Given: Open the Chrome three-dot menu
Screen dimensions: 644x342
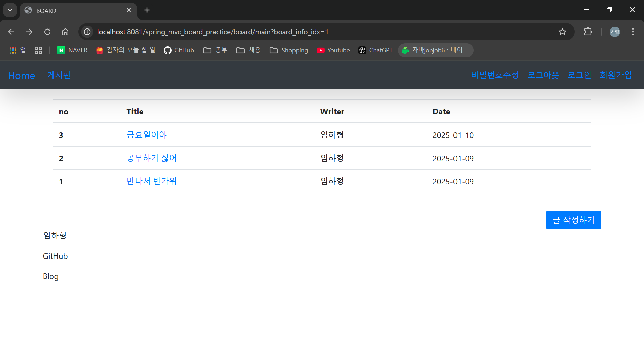Looking at the screenshot, I should pos(633,32).
